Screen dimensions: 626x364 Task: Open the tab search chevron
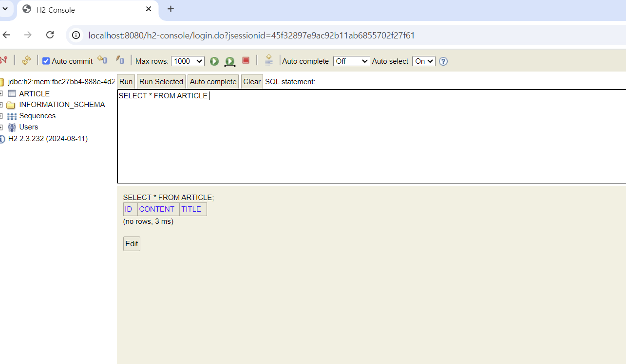[5, 9]
